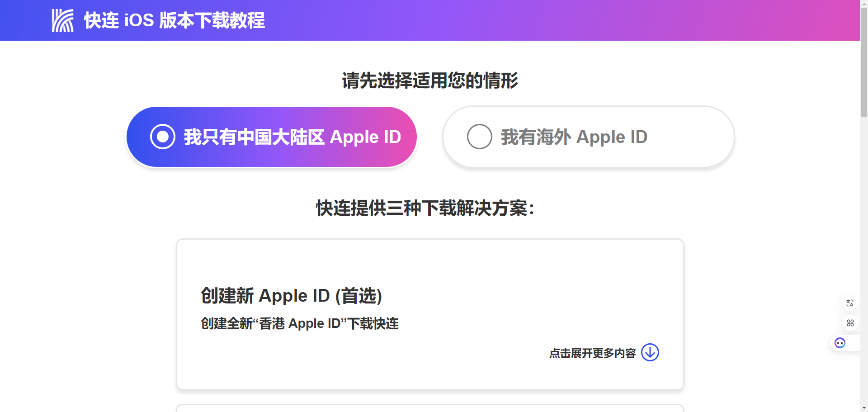Image resolution: width=868 pixels, height=412 pixels.
Task: Click the scrollbar up arrow
Action: [863, 4]
